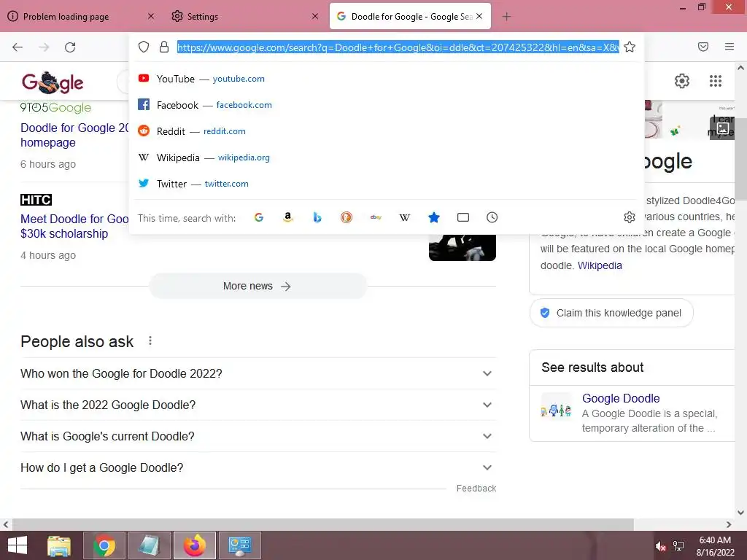Open the image gallery icon in knowledge panel
The width and height of the screenshot is (747, 560).
[x=723, y=128]
